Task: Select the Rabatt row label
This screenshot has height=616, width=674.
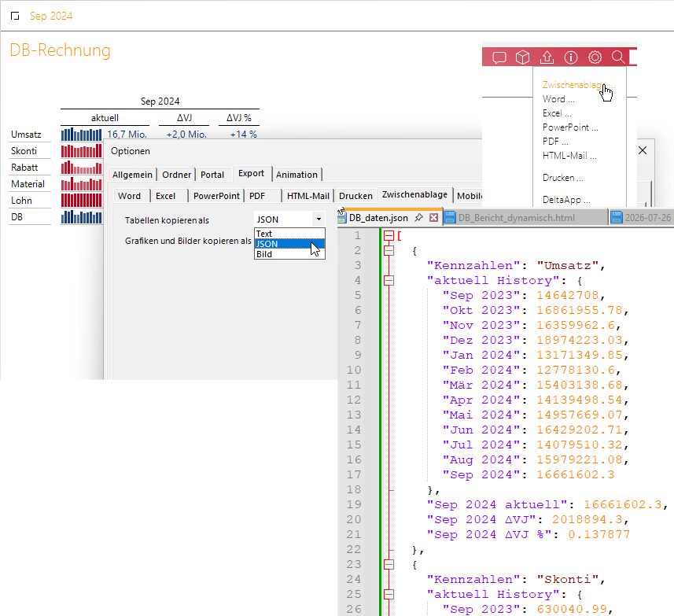Action: point(24,168)
